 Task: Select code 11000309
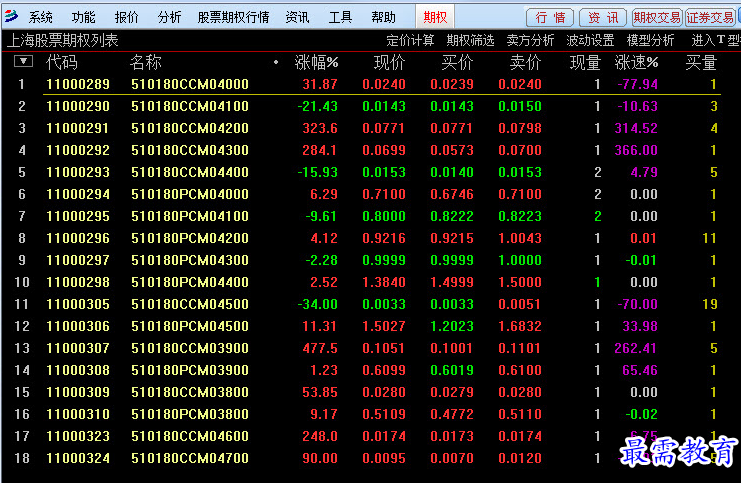pyautogui.click(x=78, y=392)
